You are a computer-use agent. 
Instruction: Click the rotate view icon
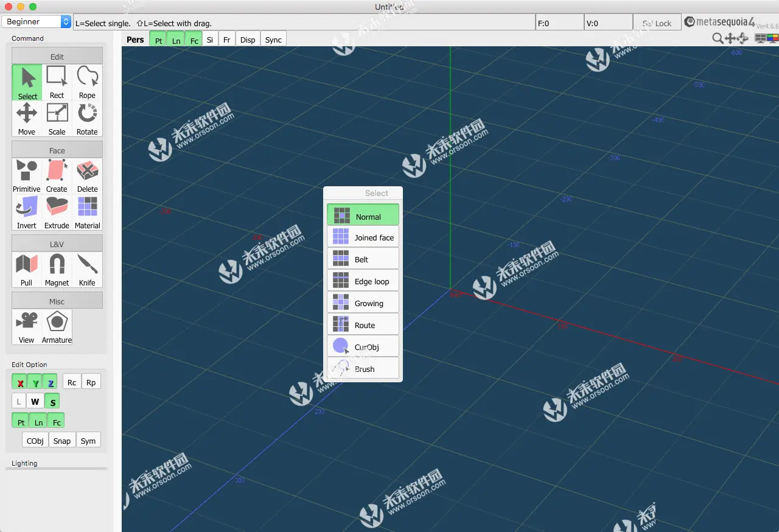pos(742,38)
